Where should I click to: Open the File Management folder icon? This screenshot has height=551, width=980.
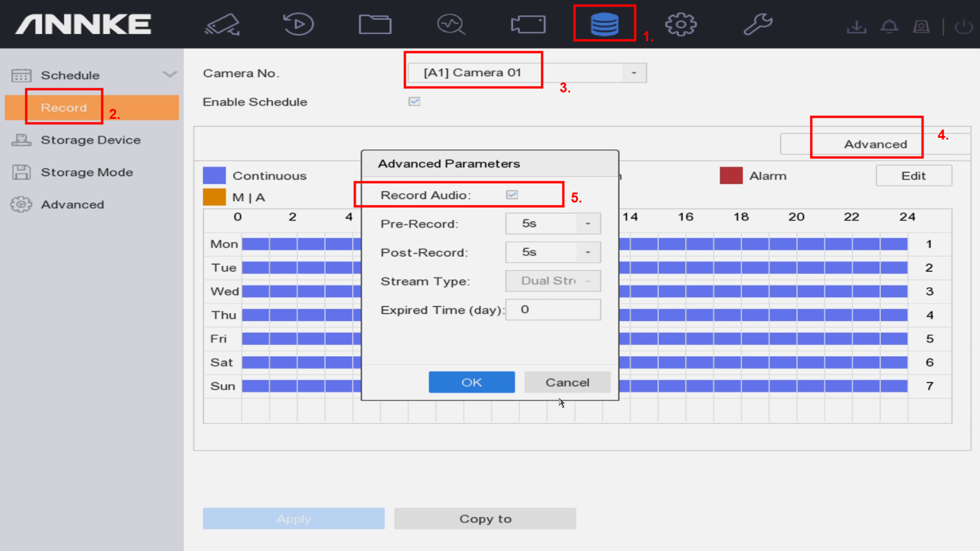375,24
